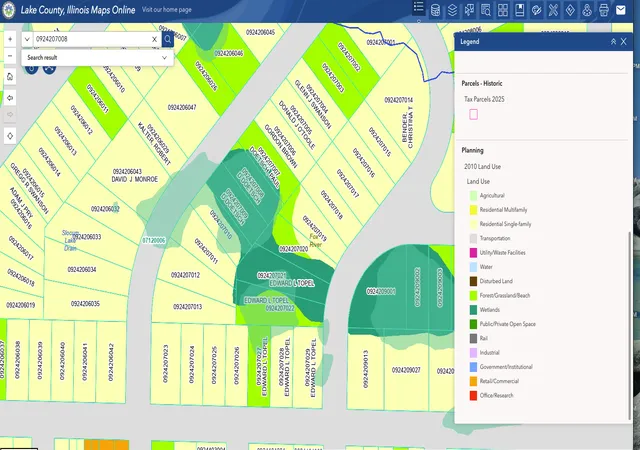Open the draw palette tool

(x=536, y=10)
